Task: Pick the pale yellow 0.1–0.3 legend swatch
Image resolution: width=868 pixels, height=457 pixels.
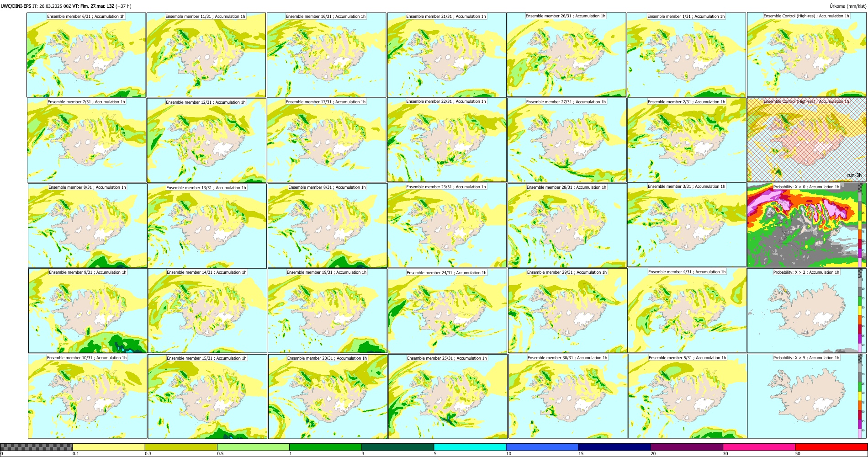Action: 109,447
